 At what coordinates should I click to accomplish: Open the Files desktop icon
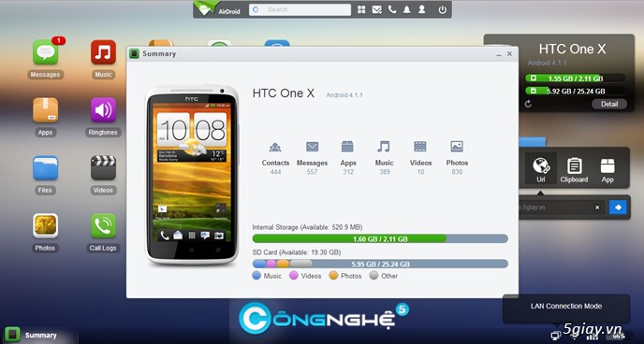[45, 168]
